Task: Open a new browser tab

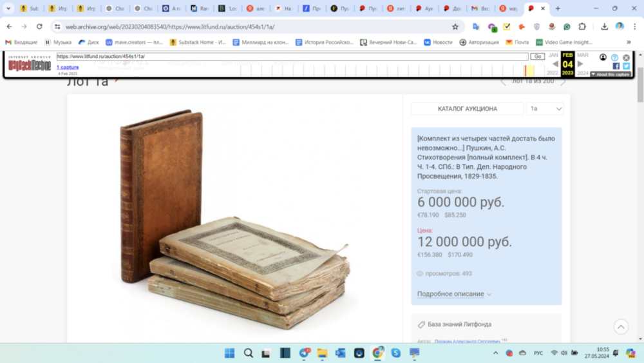Action: 558,8
